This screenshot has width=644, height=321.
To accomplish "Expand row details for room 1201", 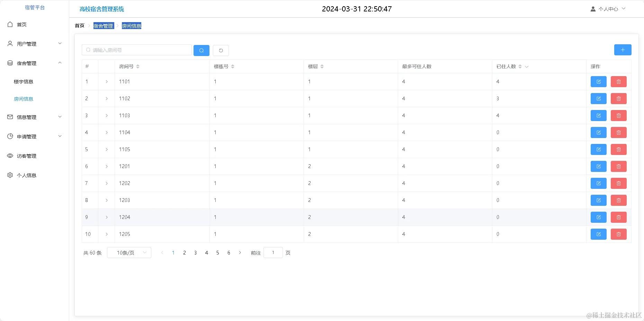I will point(106,166).
